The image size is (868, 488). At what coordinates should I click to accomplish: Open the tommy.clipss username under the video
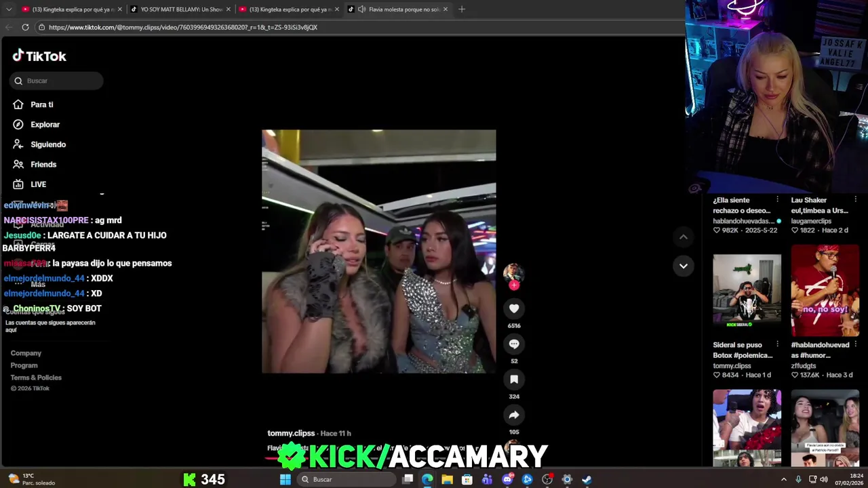coord(291,433)
